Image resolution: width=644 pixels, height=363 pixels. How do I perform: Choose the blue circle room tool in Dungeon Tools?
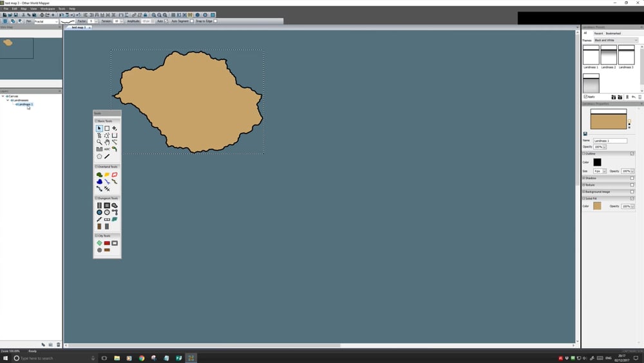point(99,213)
